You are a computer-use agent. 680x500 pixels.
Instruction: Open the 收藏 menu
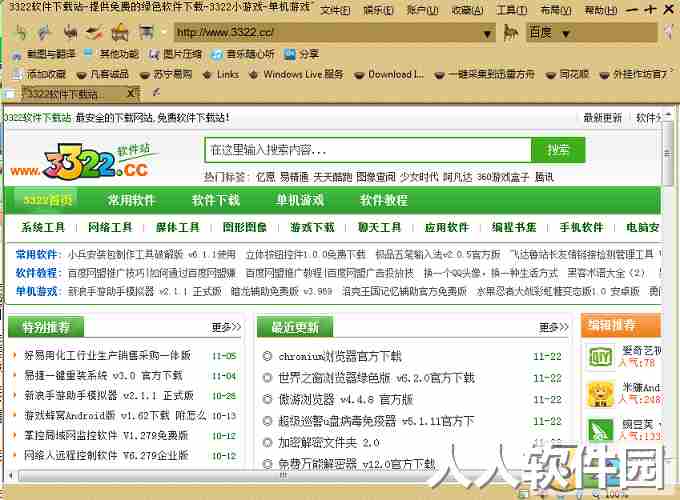[x=468, y=10]
